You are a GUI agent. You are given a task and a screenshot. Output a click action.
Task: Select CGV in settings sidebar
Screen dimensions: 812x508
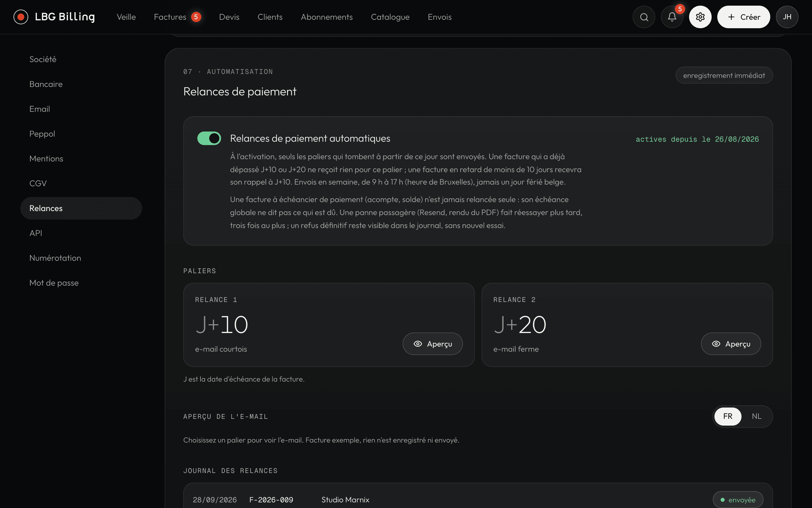[x=81, y=183]
